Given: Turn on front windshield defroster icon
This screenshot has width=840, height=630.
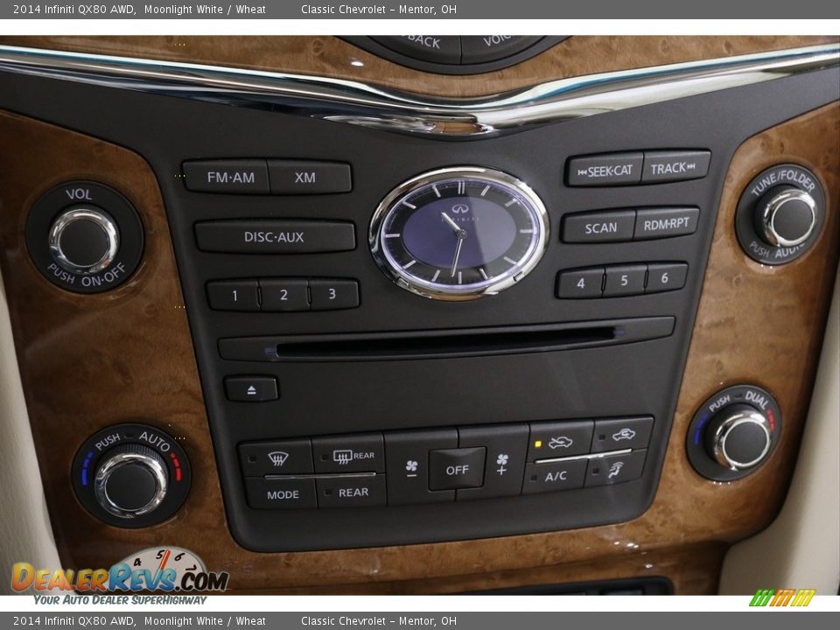Looking at the screenshot, I should (x=276, y=458).
